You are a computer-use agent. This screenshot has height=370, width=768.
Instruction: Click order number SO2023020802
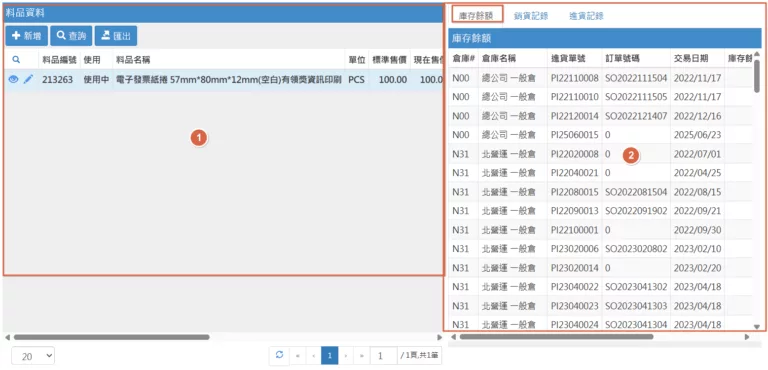pyautogui.click(x=636, y=249)
